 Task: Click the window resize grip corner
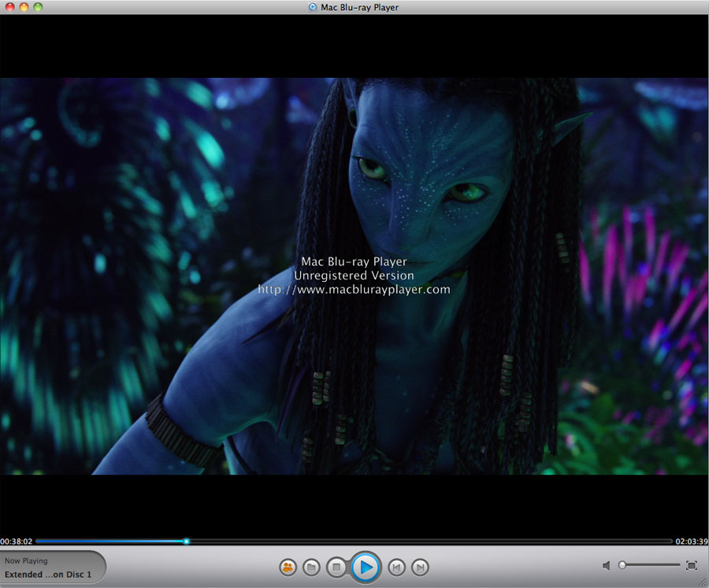pyautogui.click(x=703, y=582)
